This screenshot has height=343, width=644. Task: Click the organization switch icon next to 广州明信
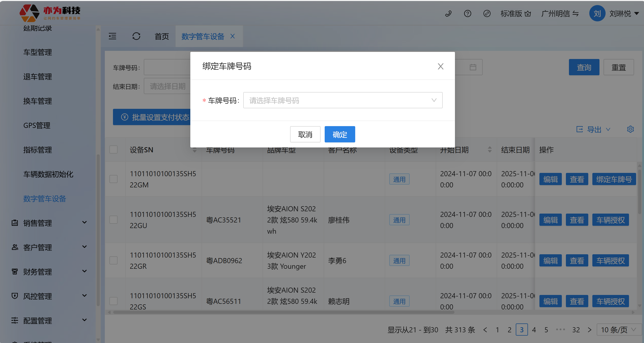point(576,13)
